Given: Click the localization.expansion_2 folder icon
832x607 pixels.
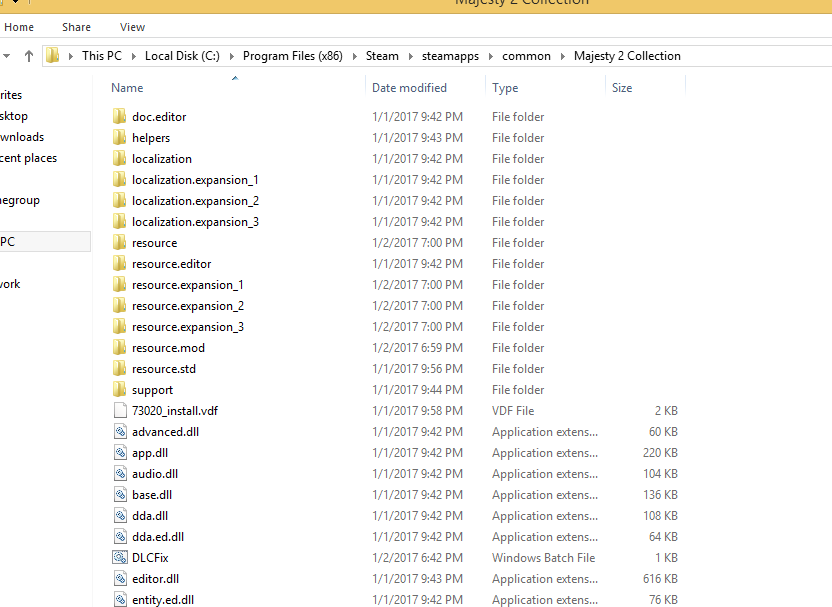Looking at the screenshot, I should (119, 201).
